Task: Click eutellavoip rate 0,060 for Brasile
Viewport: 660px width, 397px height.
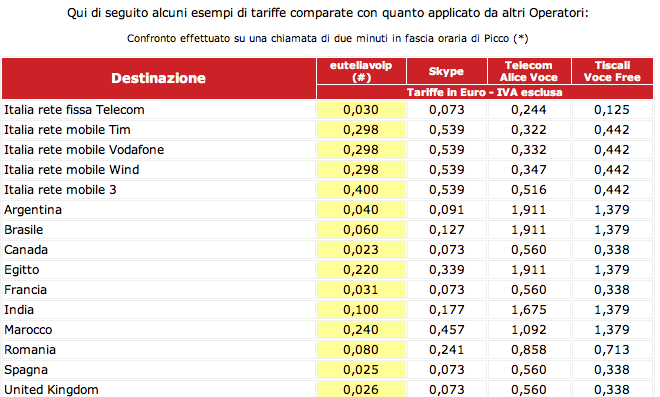Action: point(361,230)
